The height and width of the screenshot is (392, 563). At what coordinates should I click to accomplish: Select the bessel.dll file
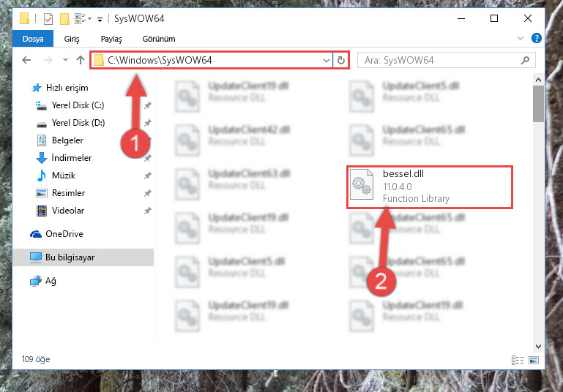(x=430, y=186)
